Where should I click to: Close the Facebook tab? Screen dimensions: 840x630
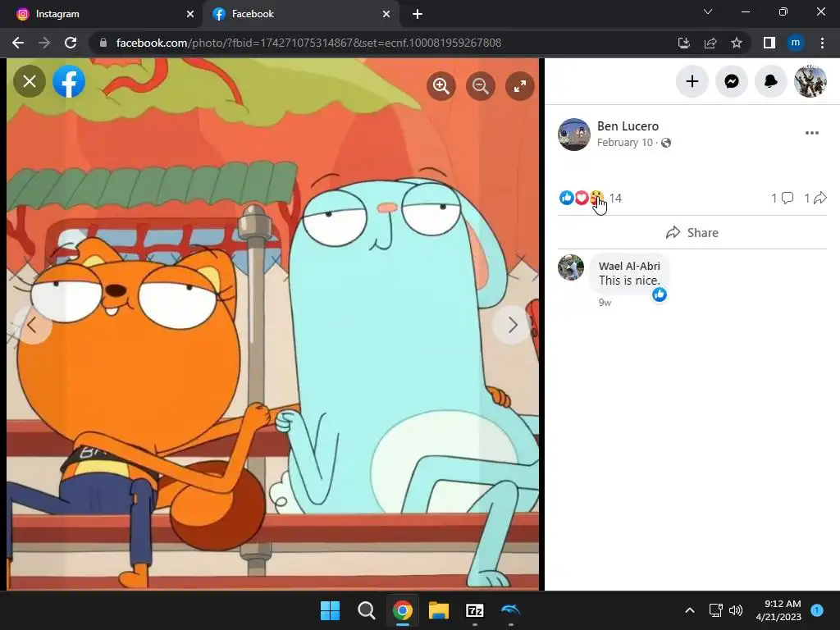pos(386,14)
